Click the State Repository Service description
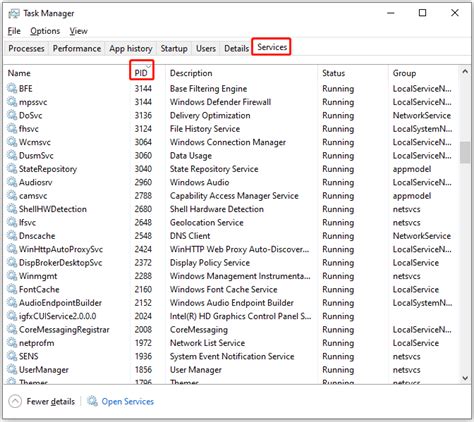 coord(214,169)
